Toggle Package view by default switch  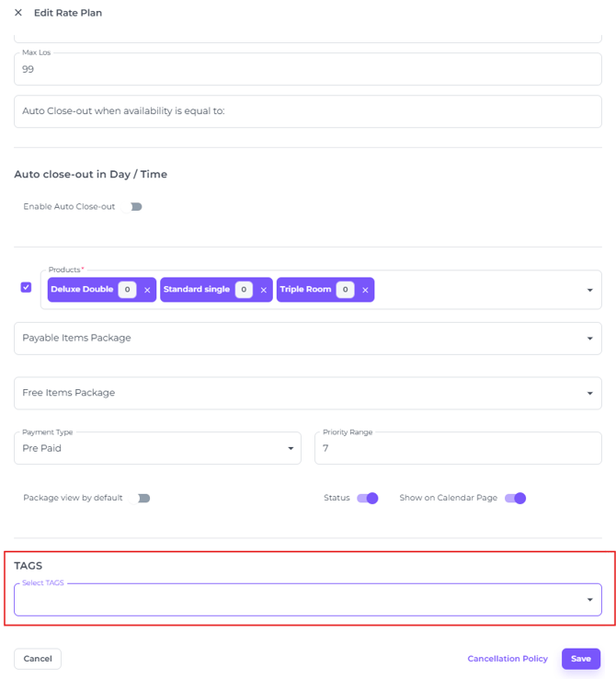pyautogui.click(x=142, y=498)
